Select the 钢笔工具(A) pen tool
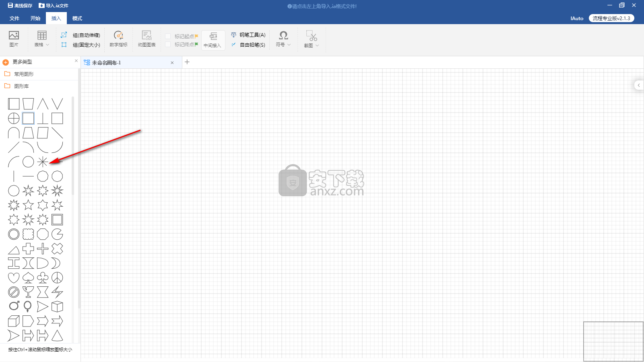 coord(248,35)
